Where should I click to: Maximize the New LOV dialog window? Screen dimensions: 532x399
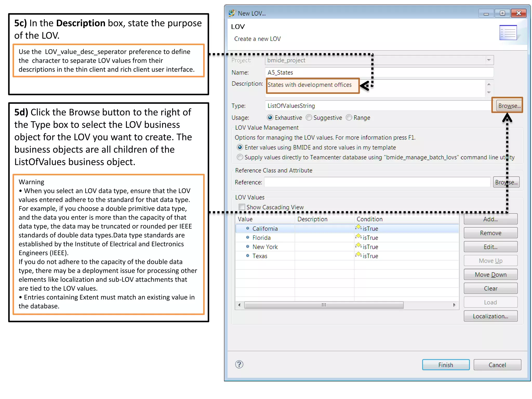point(502,13)
